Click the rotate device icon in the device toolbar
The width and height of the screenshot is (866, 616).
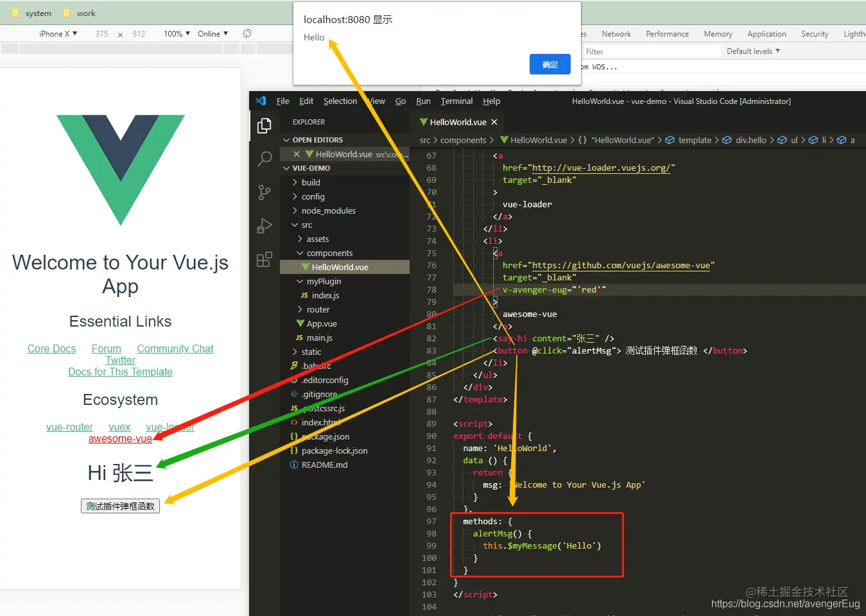247,33
